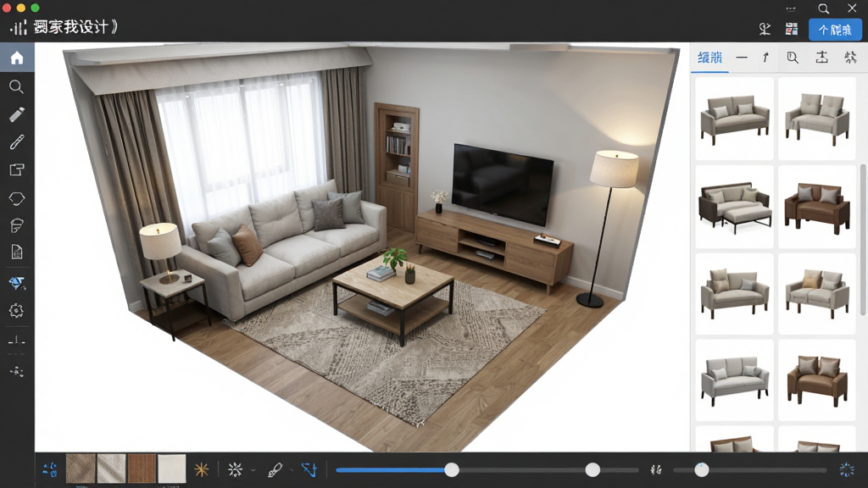
Task: Switch to the dash catalog tab
Action: 742,58
